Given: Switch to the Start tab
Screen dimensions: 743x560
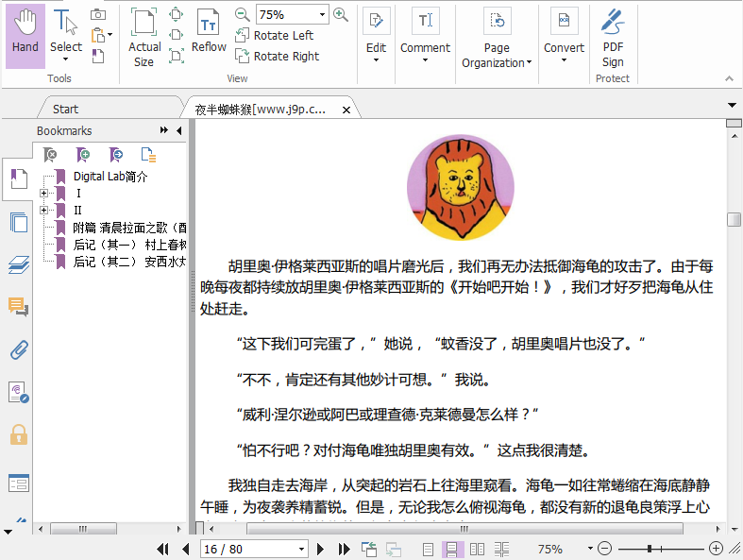Looking at the screenshot, I should tap(65, 109).
